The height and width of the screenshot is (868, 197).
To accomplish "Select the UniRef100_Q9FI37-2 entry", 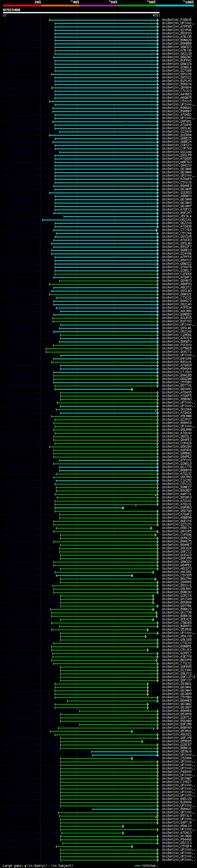I will 179,677.
